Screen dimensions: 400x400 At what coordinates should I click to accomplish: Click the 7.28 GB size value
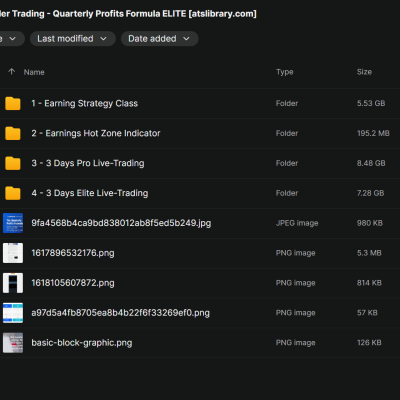pyautogui.click(x=370, y=193)
